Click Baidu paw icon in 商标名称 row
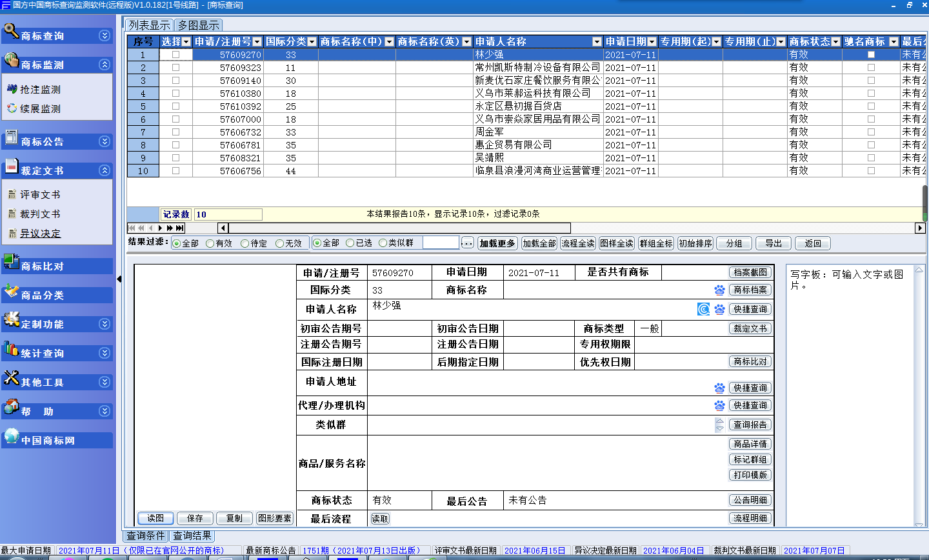 point(720,290)
